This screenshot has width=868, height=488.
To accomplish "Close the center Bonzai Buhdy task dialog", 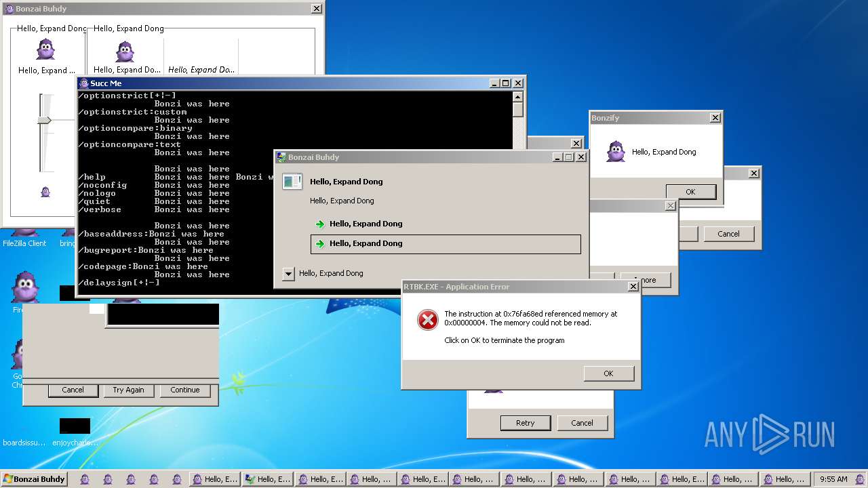I will click(580, 157).
